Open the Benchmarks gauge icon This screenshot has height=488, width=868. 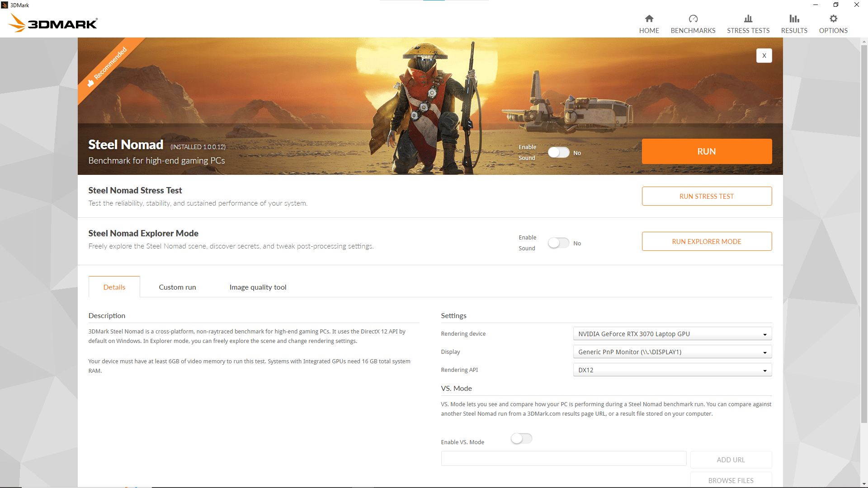[x=693, y=19]
